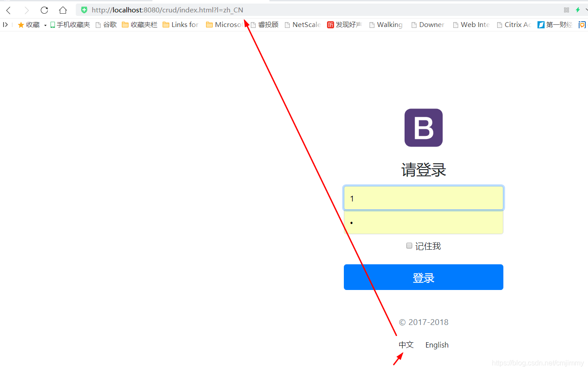Click the green lightning speed-mode icon

click(x=578, y=10)
